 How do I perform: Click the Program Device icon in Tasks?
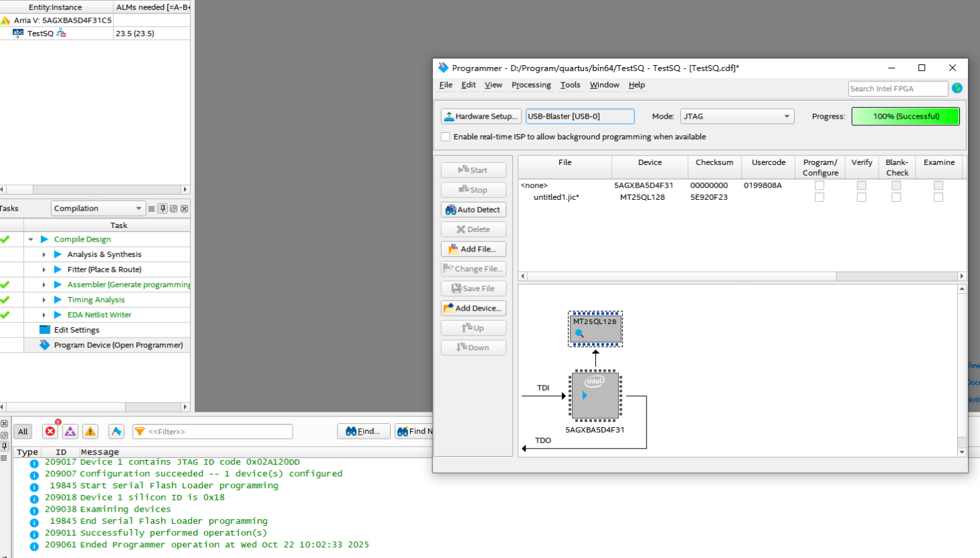click(x=45, y=345)
